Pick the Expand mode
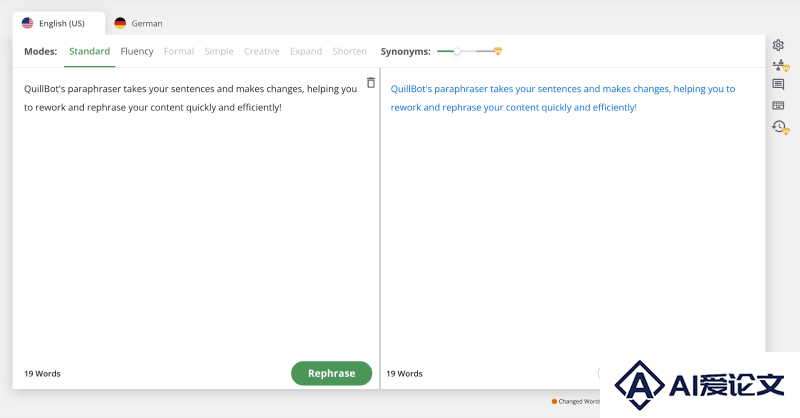Viewport: 800px width, 418px height. pyautogui.click(x=306, y=51)
